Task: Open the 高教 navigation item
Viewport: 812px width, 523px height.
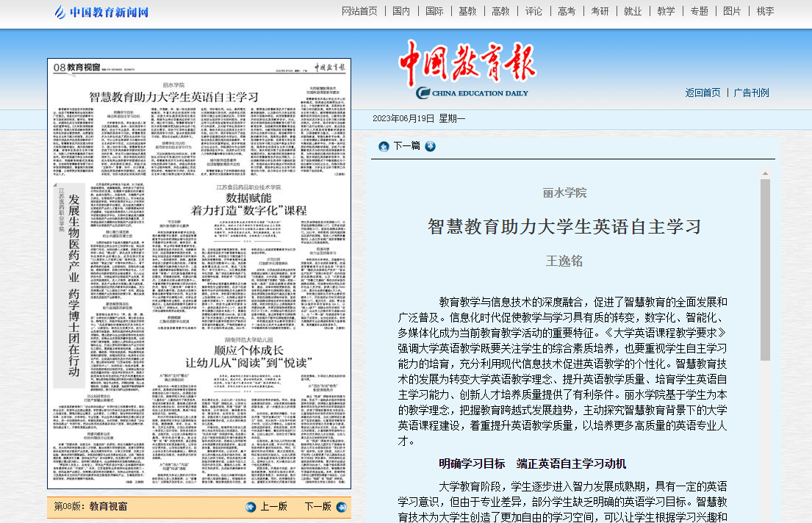Action: point(500,11)
